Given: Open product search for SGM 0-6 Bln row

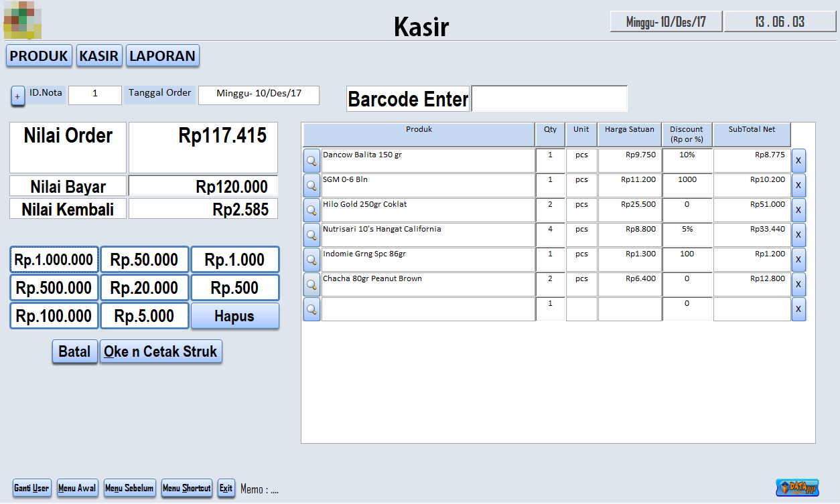Looking at the screenshot, I should 311,185.
